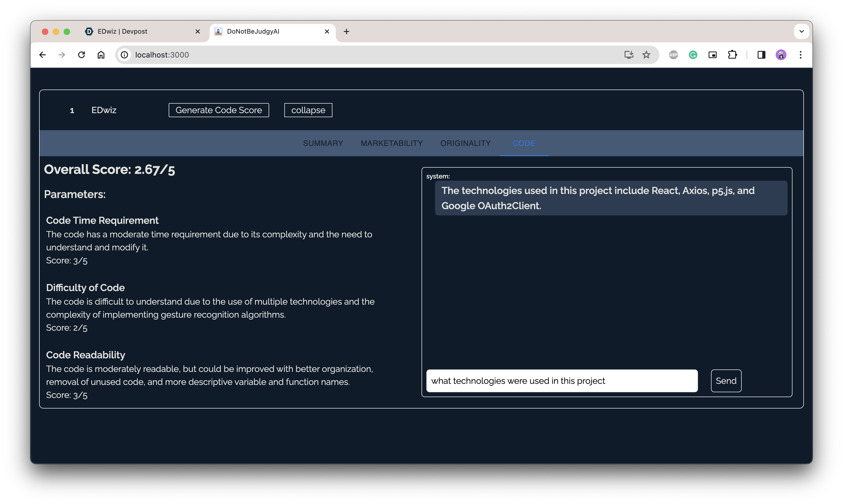The height and width of the screenshot is (504, 843).
Task: Open the Chrome three-dot menu
Action: 801,55
